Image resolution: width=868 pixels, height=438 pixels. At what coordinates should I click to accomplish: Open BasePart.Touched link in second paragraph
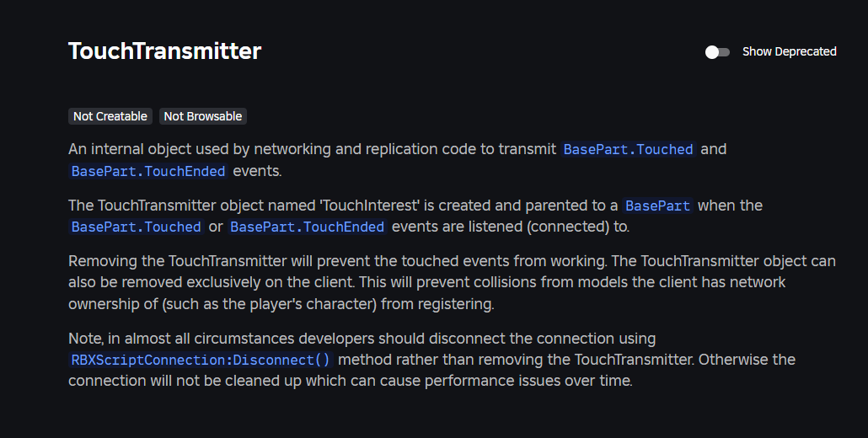click(x=137, y=227)
